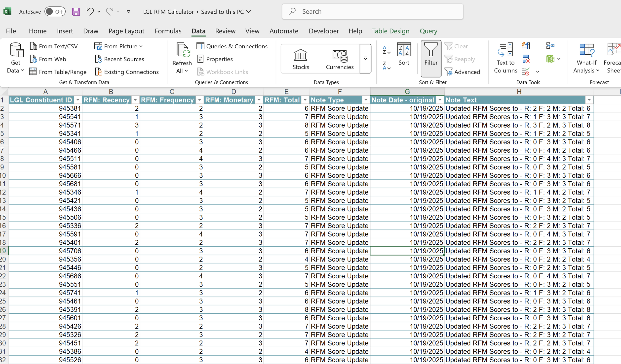The width and height of the screenshot is (621, 364).
Task: Open Recent Sources
Action: click(119, 59)
